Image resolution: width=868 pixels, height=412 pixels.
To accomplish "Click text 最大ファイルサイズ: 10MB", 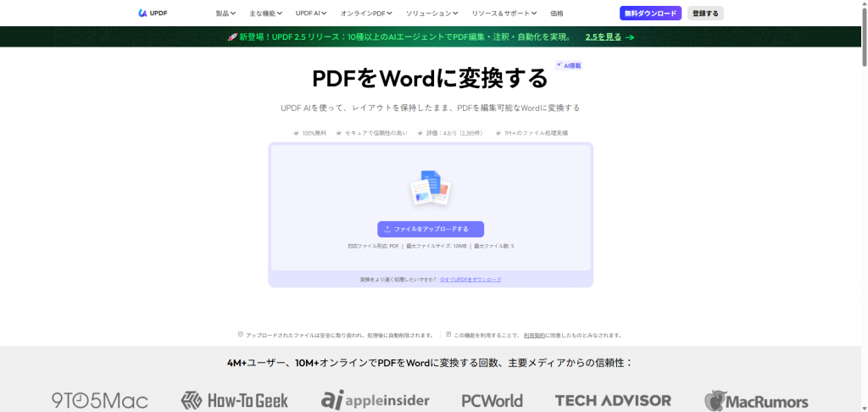I will point(437,246).
